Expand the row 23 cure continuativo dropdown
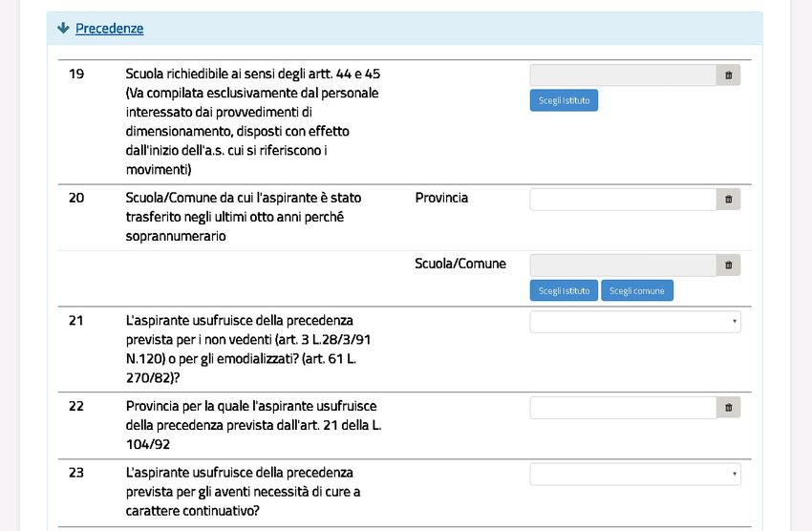This screenshot has width=812, height=531. [635, 475]
